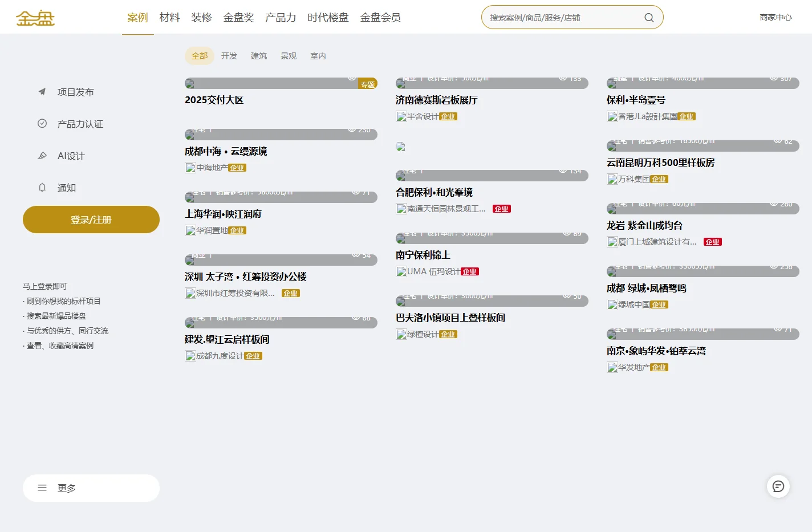Click the 项目发布 sidebar label

pos(76,92)
